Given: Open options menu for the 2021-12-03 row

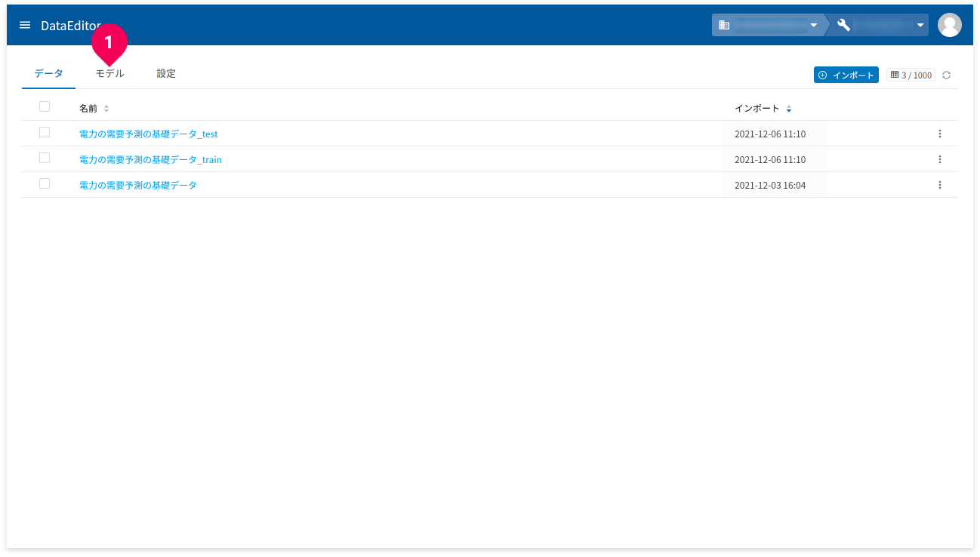Looking at the screenshot, I should [940, 185].
